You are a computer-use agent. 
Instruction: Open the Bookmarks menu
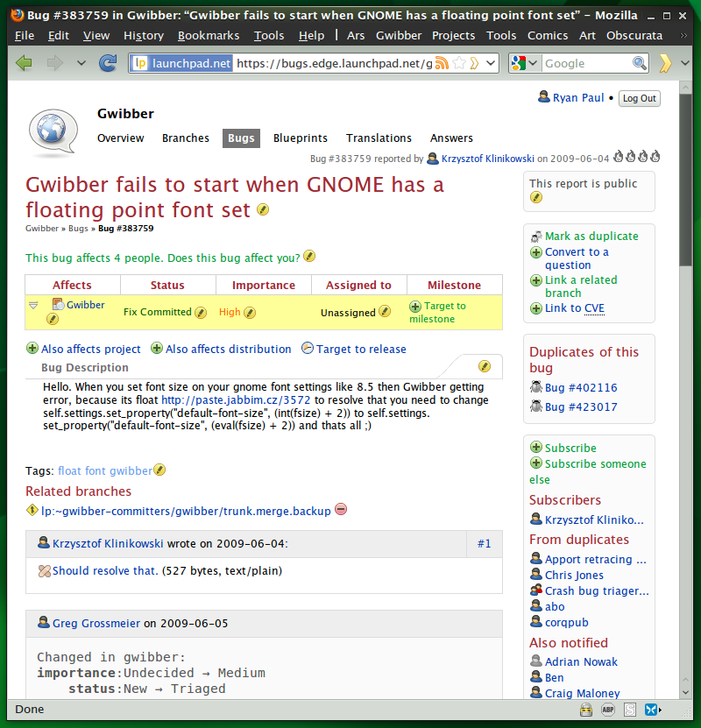click(209, 35)
